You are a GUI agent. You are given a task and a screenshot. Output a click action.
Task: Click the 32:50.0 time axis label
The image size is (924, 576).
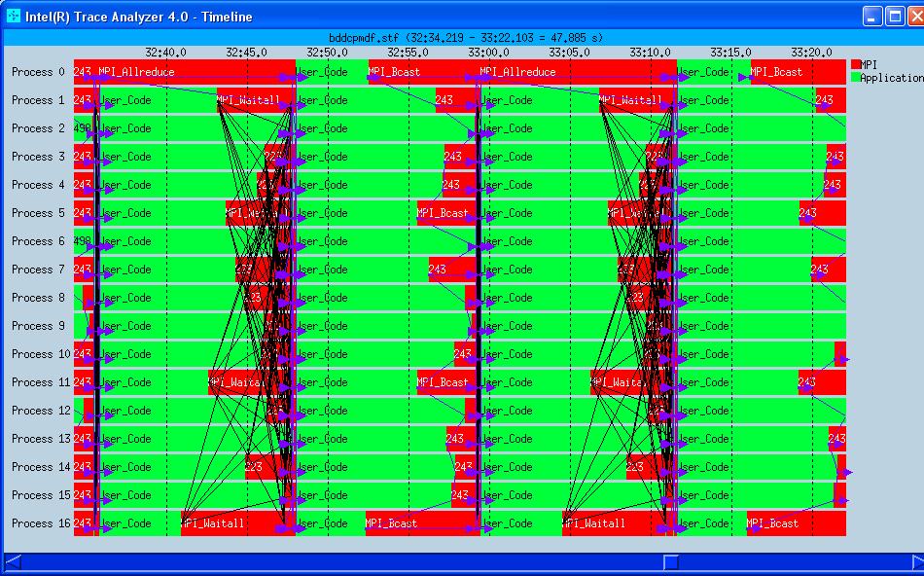[x=327, y=53]
